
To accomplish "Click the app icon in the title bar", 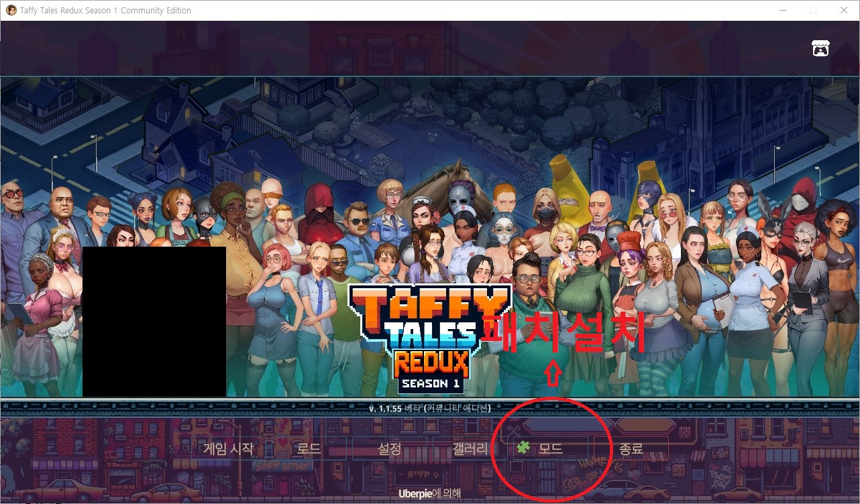I will tap(11, 10).
